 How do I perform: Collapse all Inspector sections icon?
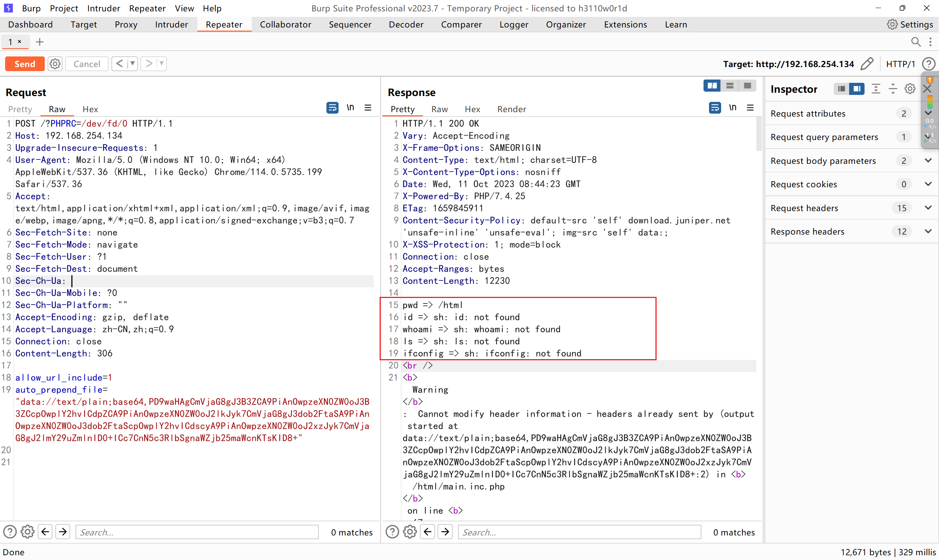pyautogui.click(x=893, y=89)
